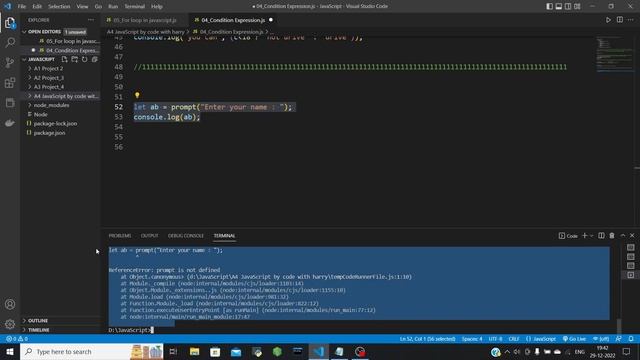Open the terminal launch profile dropdown arrow
The image size is (640, 360).
click(591, 236)
